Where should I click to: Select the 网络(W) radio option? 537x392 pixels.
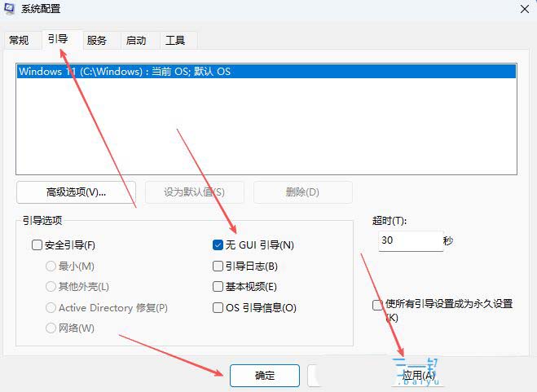pos(51,328)
